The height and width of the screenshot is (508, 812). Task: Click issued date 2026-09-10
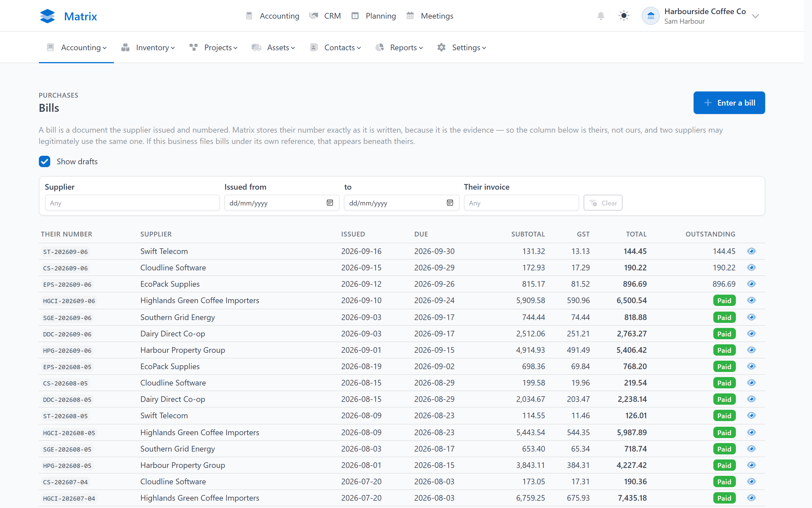point(361,301)
